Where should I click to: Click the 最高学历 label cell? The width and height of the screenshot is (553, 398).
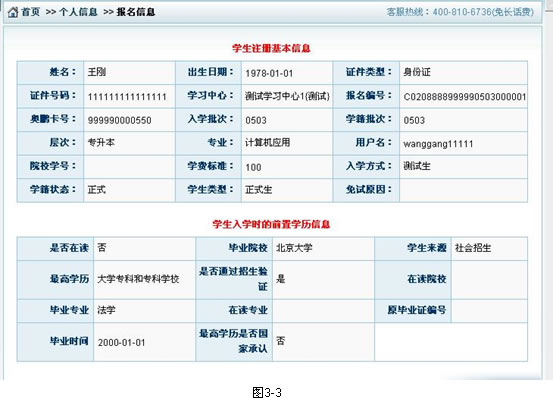55,280
